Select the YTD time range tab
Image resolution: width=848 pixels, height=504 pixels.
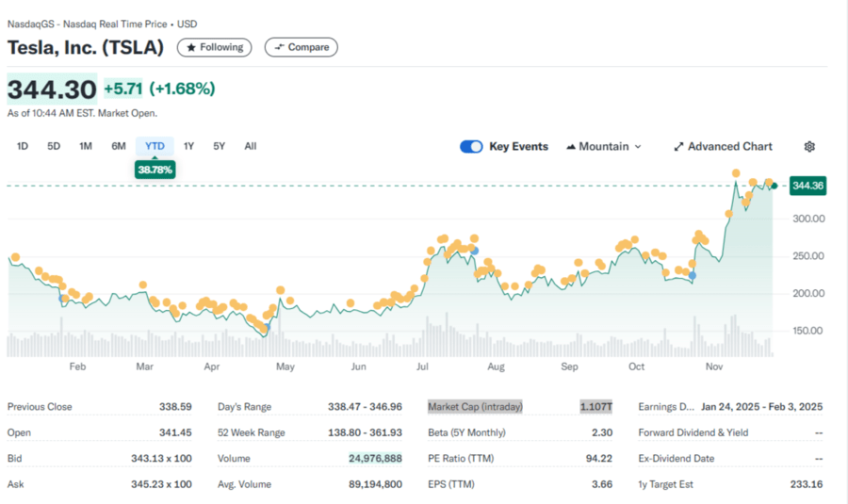pyautogui.click(x=155, y=146)
